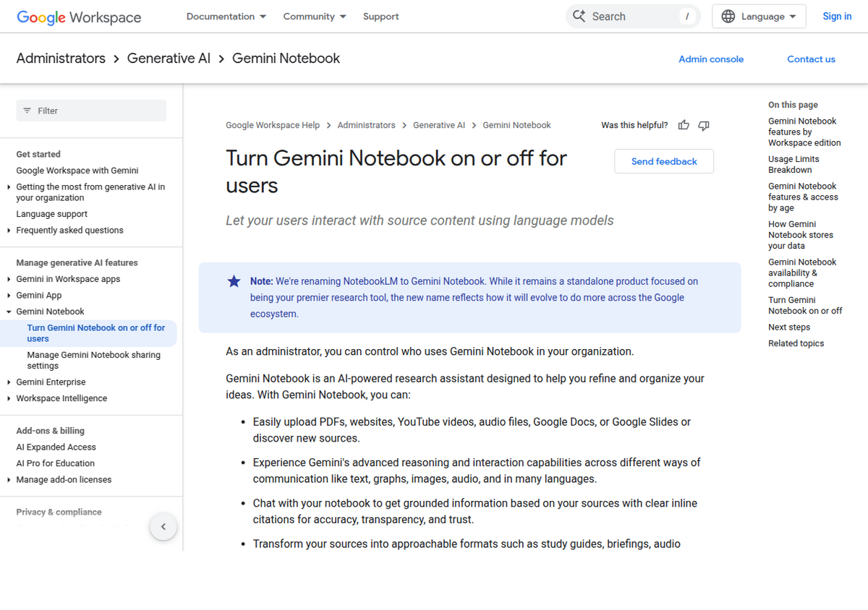868x610 pixels.
Task: Click the Contact us link
Action: click(x=811, y=59)
